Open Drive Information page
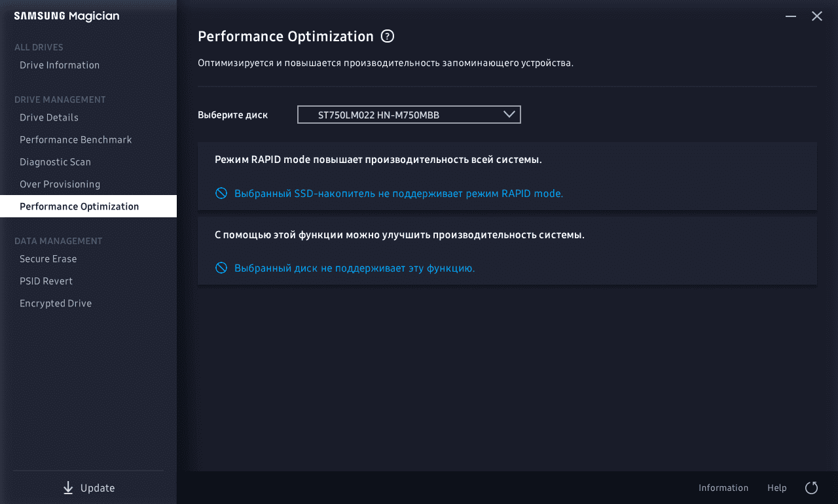838x504 pixels. [60, 65]
